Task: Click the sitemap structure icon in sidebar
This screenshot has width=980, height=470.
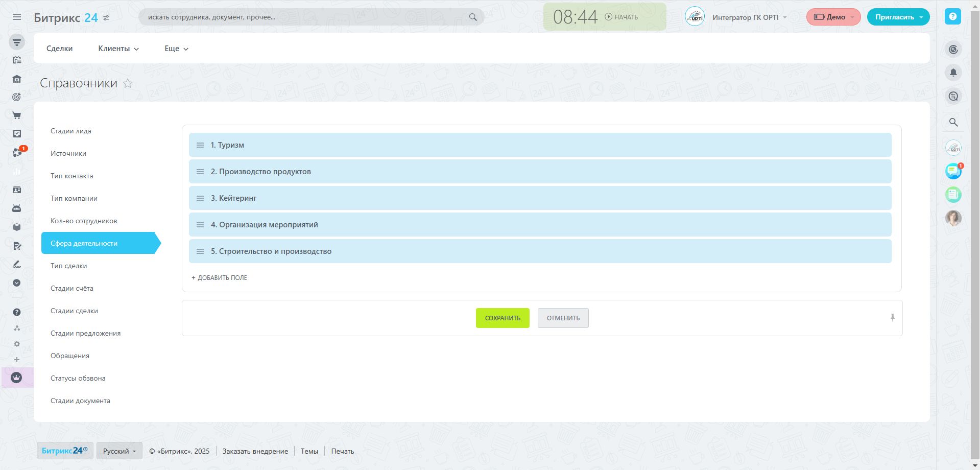Action: 17,328
